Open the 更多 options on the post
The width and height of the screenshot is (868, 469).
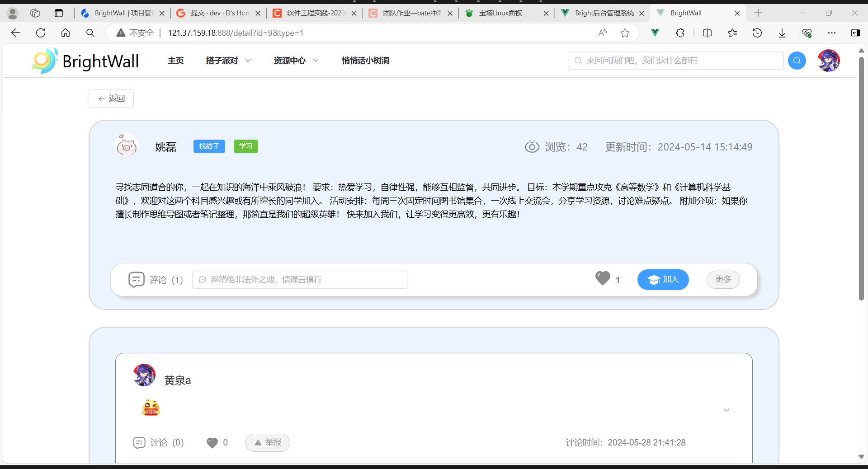click(x=723, y=280)
